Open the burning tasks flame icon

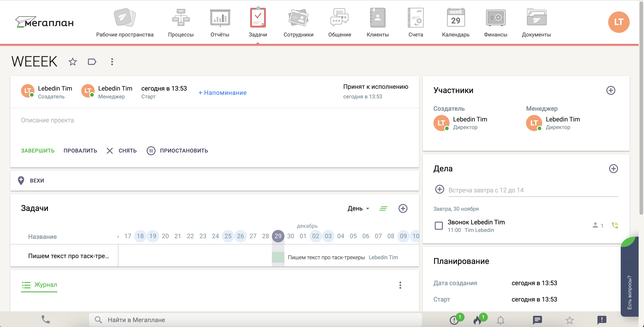(478, 320)
